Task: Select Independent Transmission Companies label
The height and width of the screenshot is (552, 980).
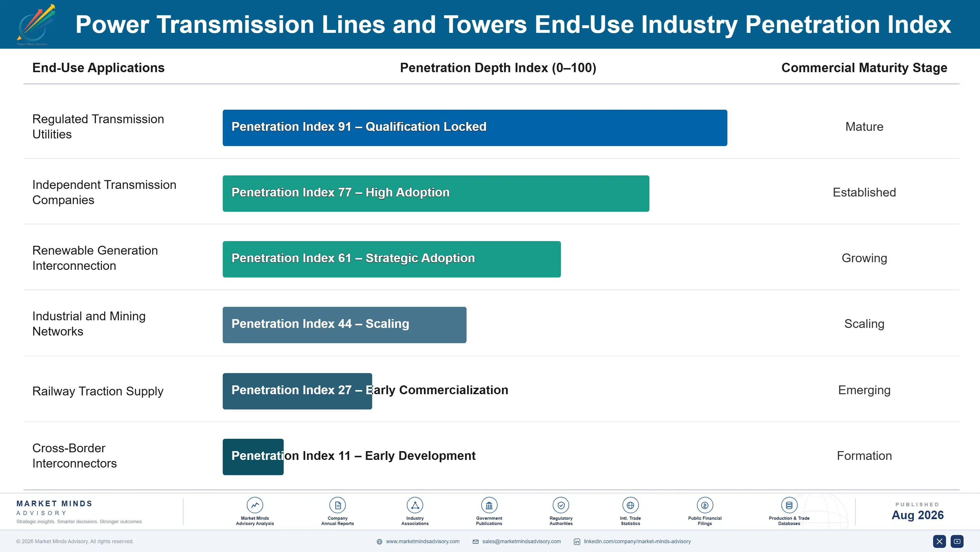Action: coord(104,192)
